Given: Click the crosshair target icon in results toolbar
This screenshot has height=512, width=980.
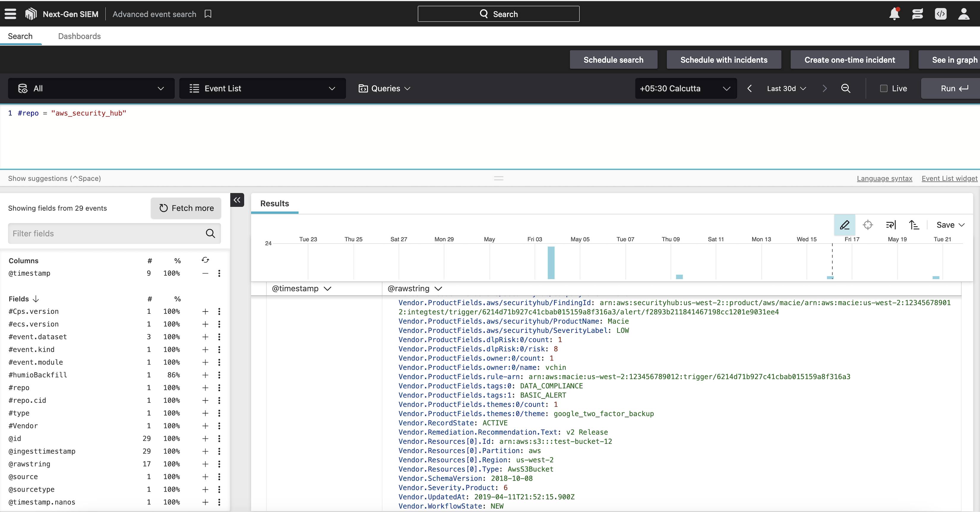Looking at the screenshot, I should (x=868, y=225).
